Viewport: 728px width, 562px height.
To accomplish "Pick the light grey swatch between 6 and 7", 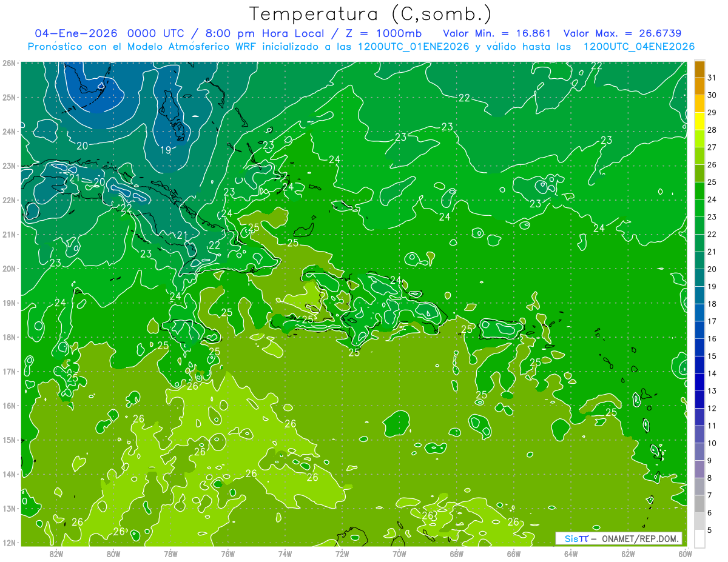I will click(699, 504).
